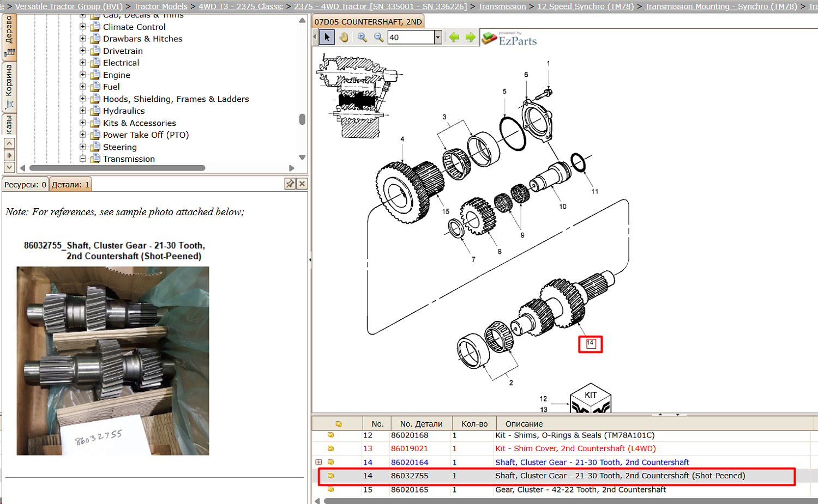Expand the part 86020164 row
This screenshot has width=818, height=504.
tap(319, 462)
